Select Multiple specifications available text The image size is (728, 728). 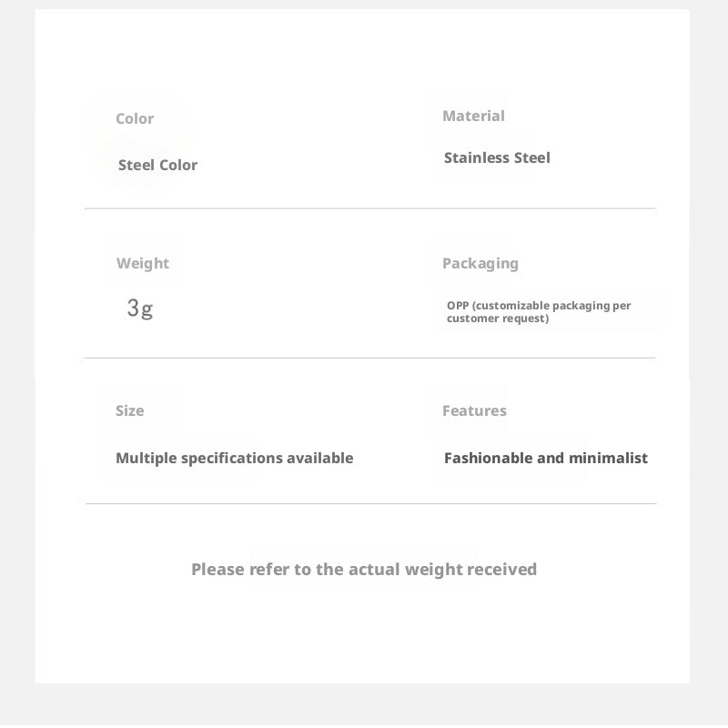tap(235, 459)
